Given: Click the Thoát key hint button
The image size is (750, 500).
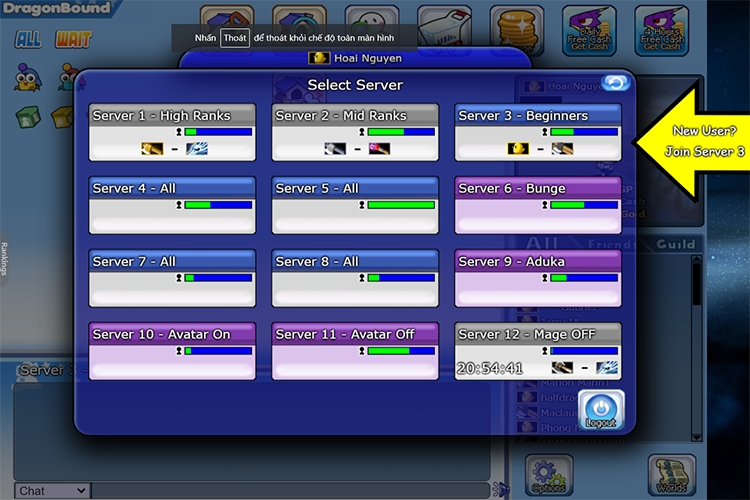Looking at the screenshot, I should pyautogui.click(x=234, y=38).
